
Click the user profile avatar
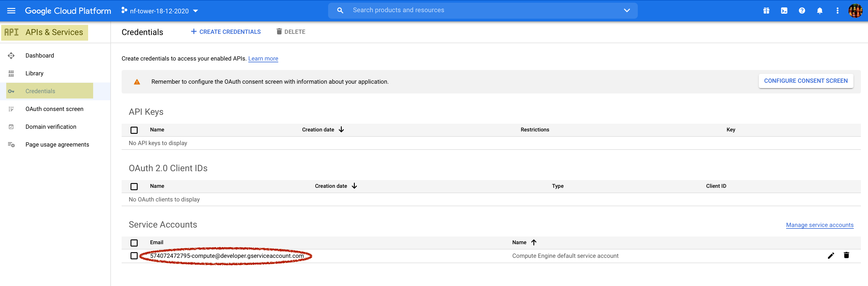855,11
